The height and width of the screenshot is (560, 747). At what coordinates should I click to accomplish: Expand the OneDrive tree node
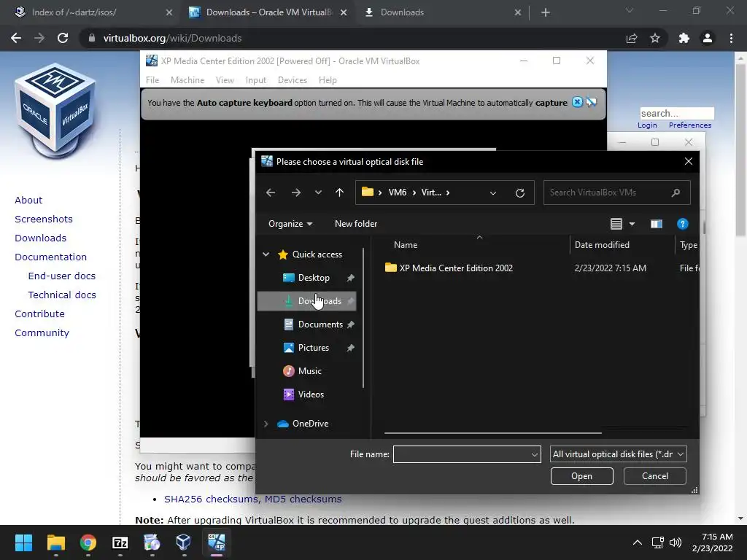266,424
